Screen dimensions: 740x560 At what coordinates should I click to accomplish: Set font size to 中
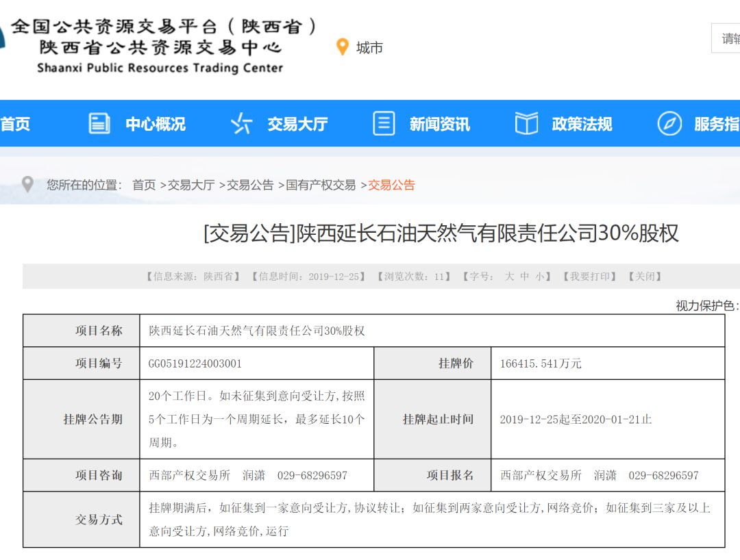tap(524, 276)
